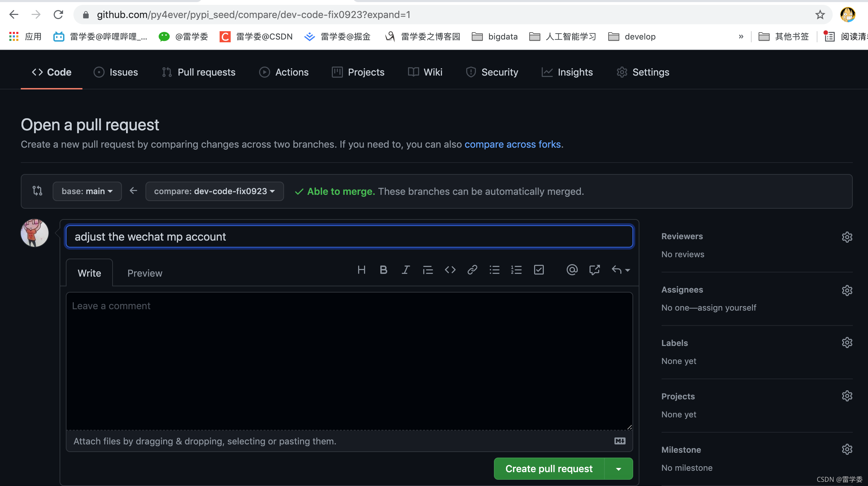
Task: Insert a bulleted list
Action: pos(494,270)
